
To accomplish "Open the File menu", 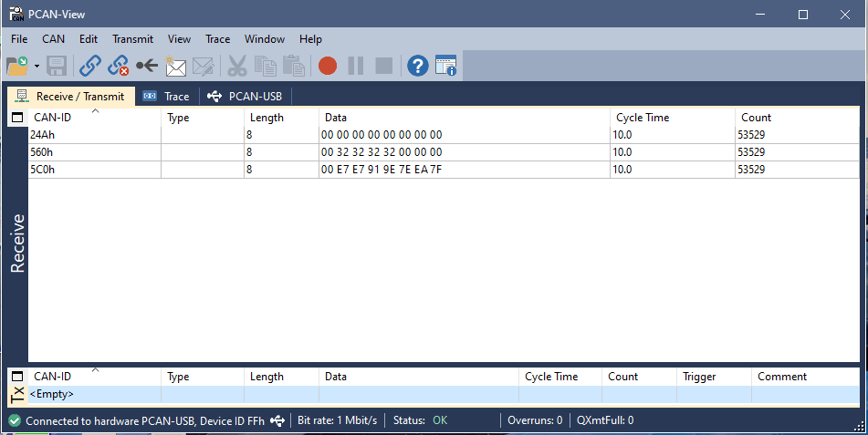I will [x=19, y=38].
